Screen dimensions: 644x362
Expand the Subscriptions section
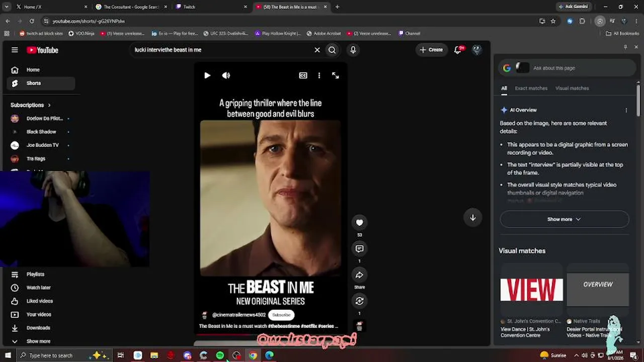[x=31, y=105]
